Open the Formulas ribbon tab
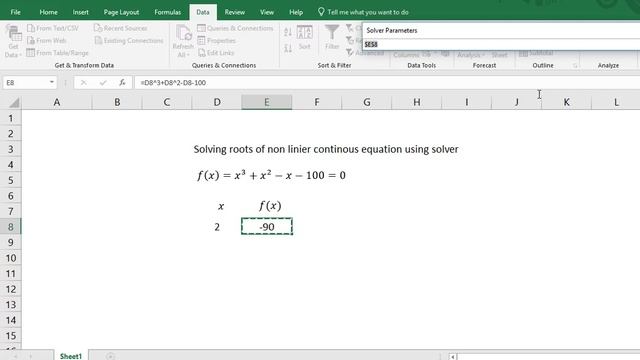640x360 pixels. tap(167, 12)
